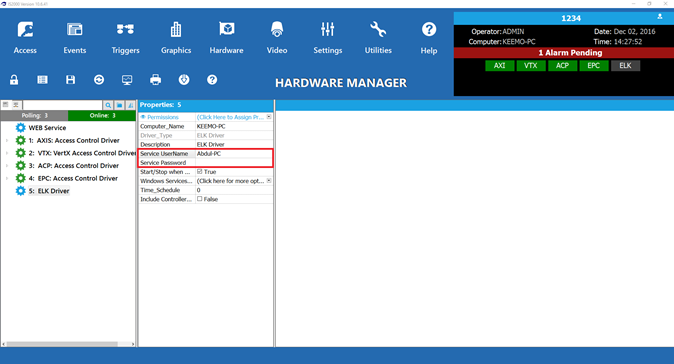Expand the 2: VTX VertX driver node
The width and height of the screenshot is (674, 364).
(7, 153)
